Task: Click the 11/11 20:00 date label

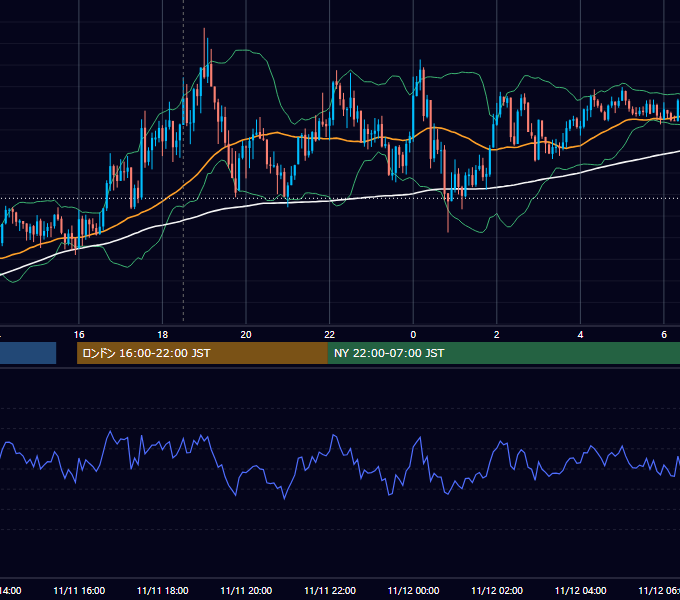Action: point(246,591)
